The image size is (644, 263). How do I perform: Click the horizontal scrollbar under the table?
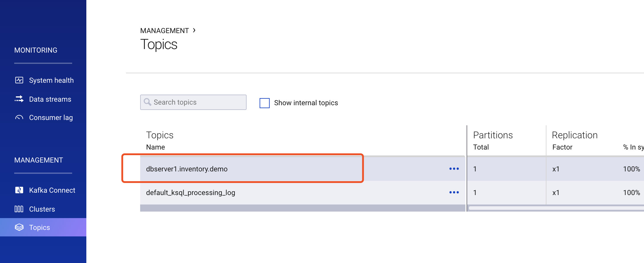pos(556,208)
